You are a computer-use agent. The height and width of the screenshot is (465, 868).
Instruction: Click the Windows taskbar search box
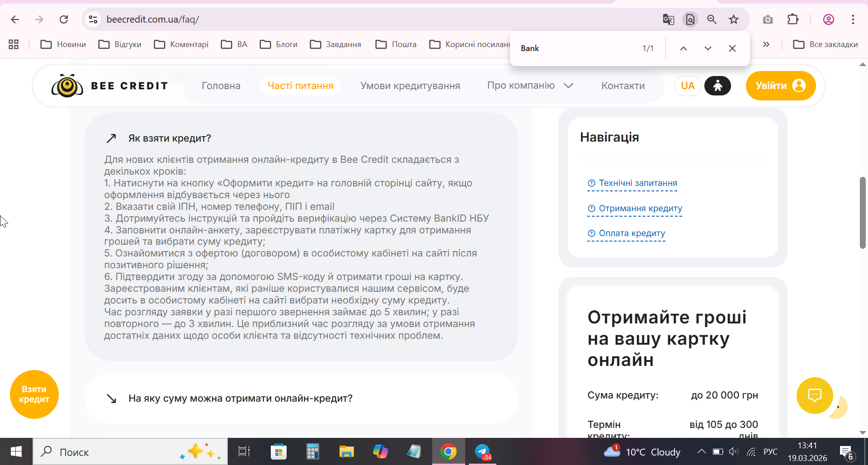pyautogui.click(x=130, y=451)
